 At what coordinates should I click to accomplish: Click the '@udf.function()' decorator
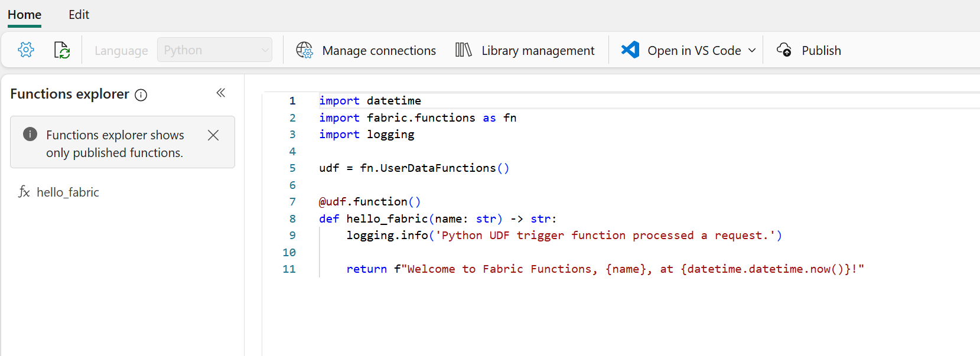coord(370,202)
